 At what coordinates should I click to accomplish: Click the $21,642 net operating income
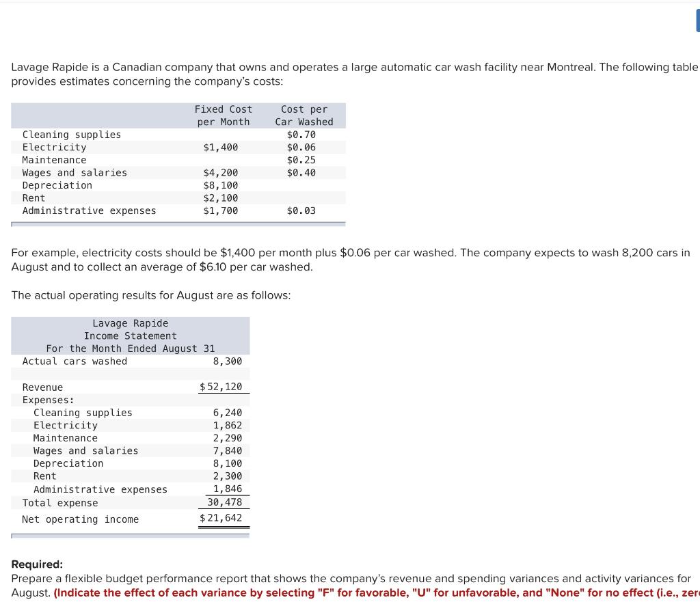[x=221, y=518]
